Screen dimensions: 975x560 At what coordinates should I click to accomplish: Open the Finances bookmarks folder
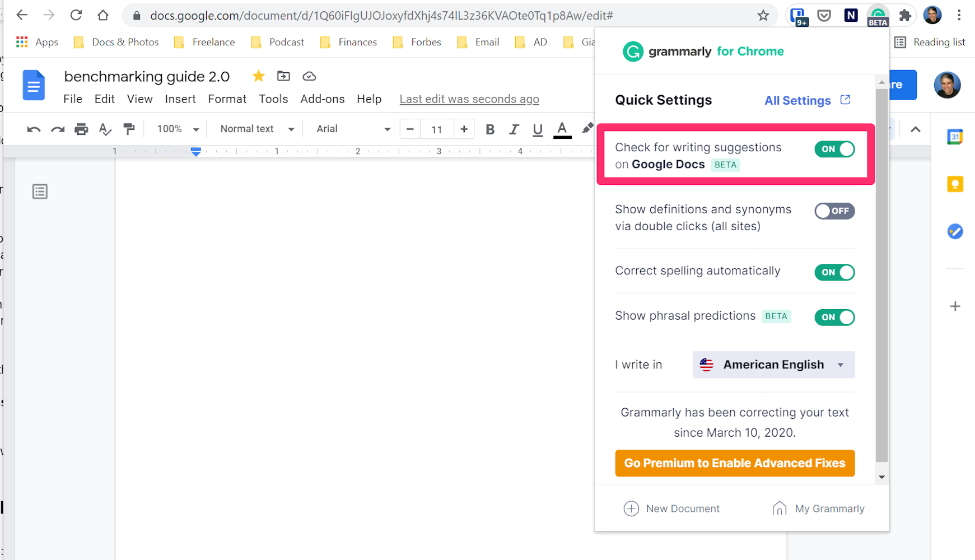click(348, 42)
